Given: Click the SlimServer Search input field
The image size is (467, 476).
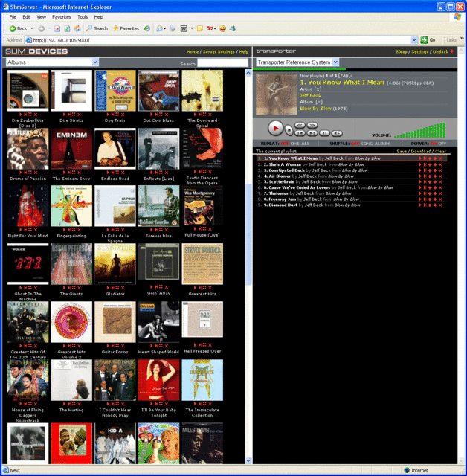Looking at the screenshot, I should pyautogui.click(x=223, y=62).
